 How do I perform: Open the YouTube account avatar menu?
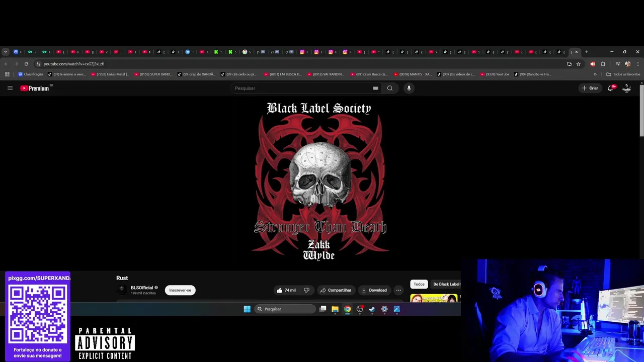pyautogui.click(x=627, y=88)
